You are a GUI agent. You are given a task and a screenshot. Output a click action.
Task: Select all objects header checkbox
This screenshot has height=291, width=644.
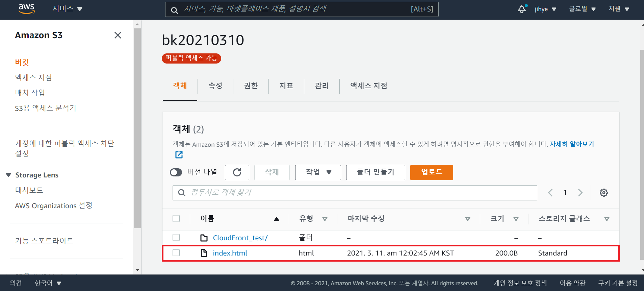click(176, 219)
